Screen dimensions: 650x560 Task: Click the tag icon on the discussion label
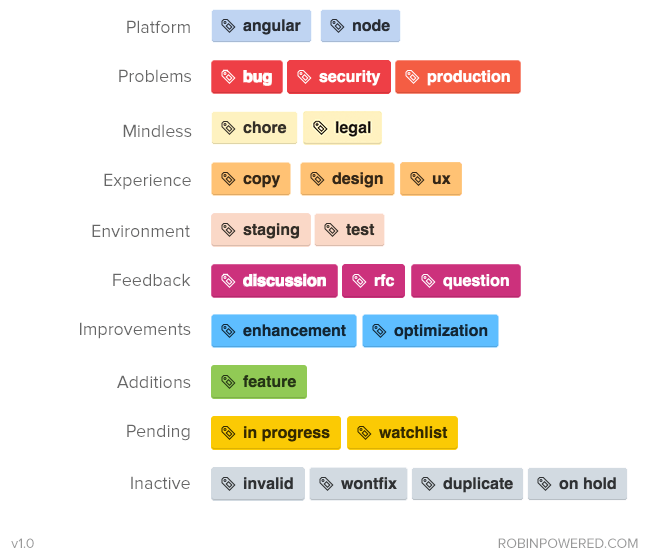point(228,281)
